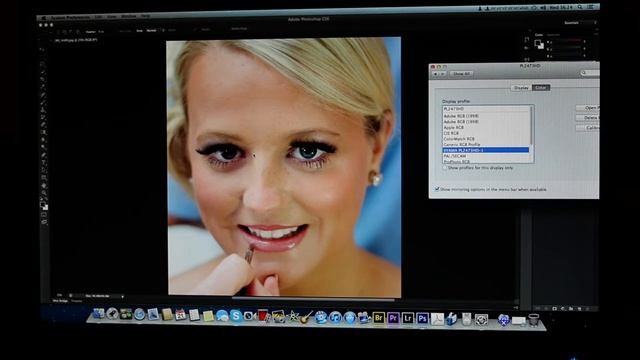Open the Edit menu
The image size is (640, 360).
[x=98, y=17]
